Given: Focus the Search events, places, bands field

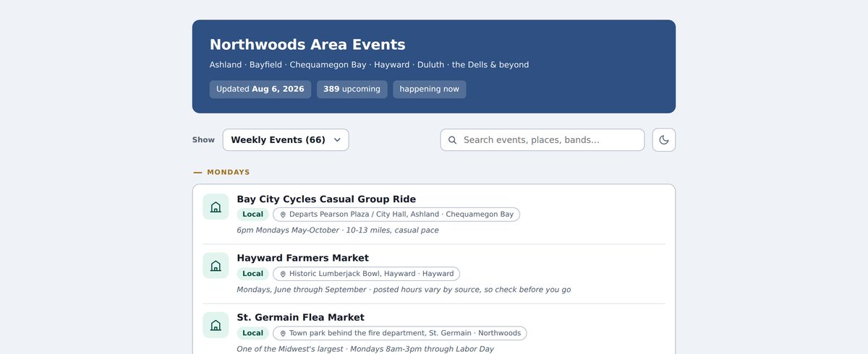Looking at the screenshot, I should [x=542, y=140].
